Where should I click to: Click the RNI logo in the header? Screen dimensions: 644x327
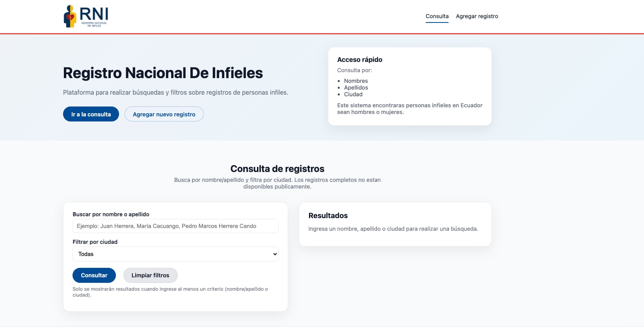coord(86,16)
